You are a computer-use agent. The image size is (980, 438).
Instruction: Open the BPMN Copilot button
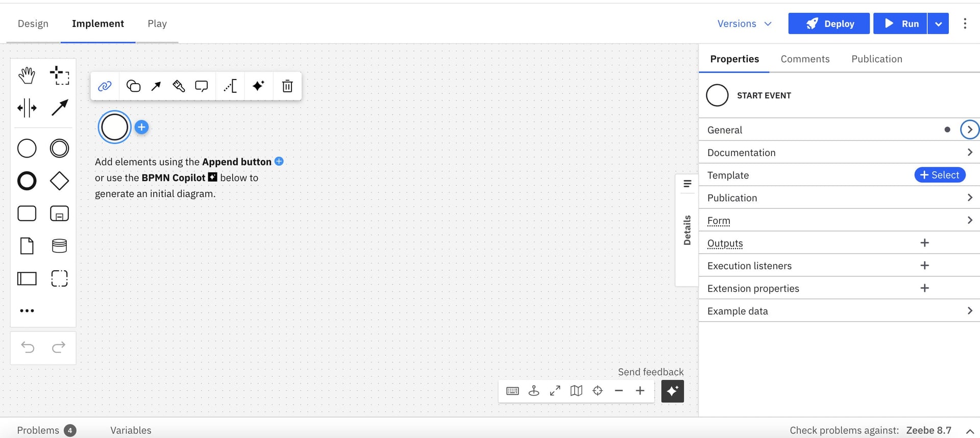tap(672, 391)
